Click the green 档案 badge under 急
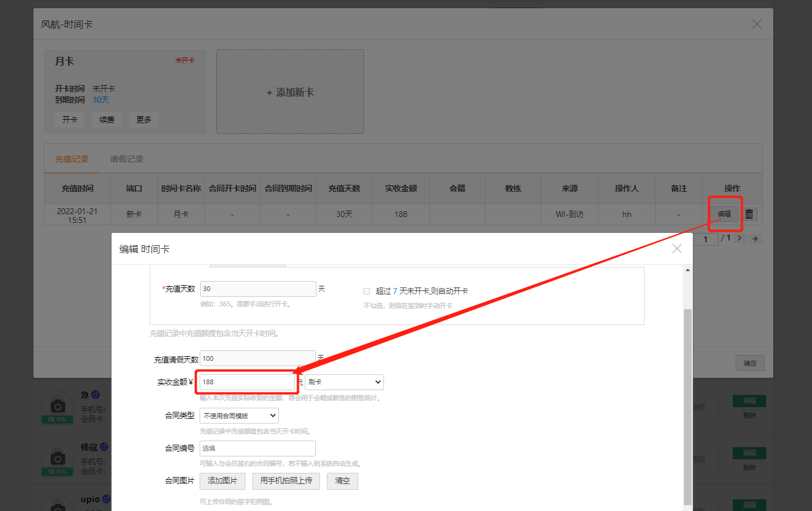Screen dimensions: 812x511 [58, 419]
